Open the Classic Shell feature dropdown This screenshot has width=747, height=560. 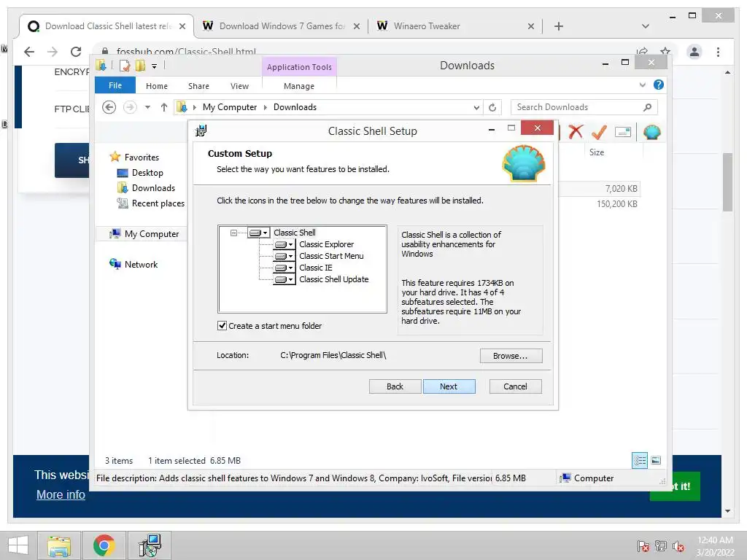[x=259, y=233]
